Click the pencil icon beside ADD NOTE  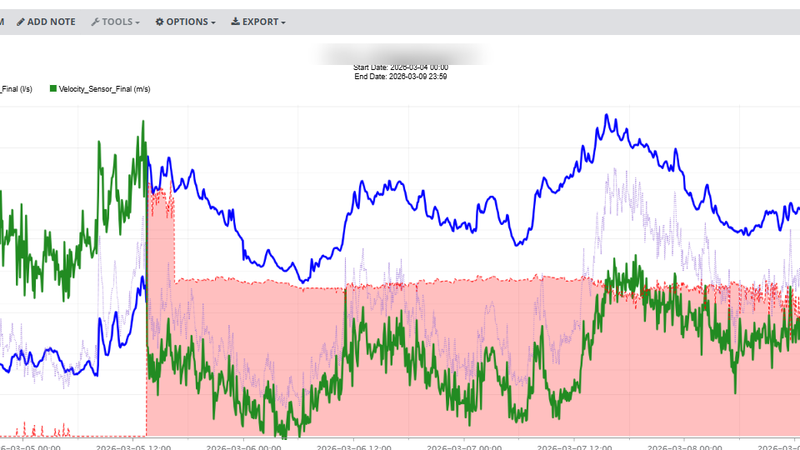[20, 22]
